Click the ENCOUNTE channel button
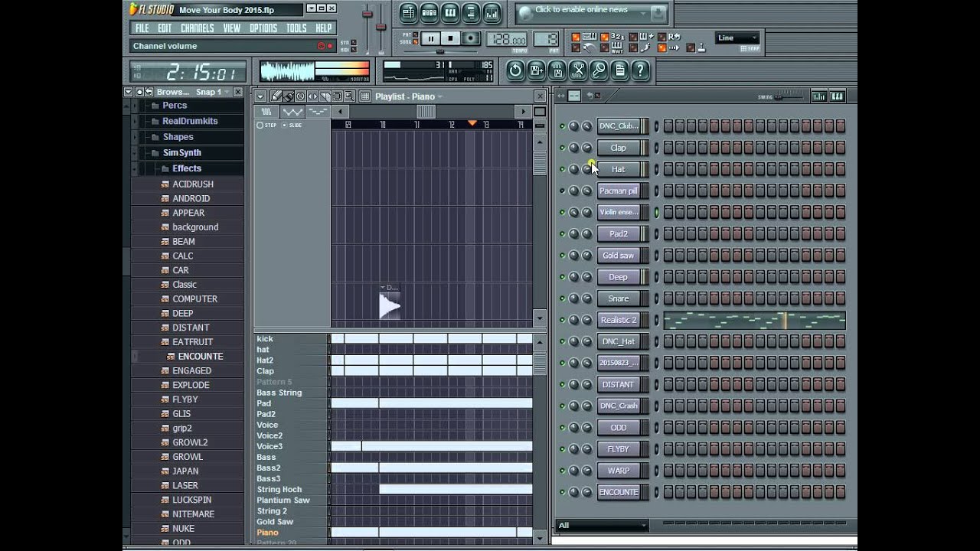 click(x=619, y=492)
